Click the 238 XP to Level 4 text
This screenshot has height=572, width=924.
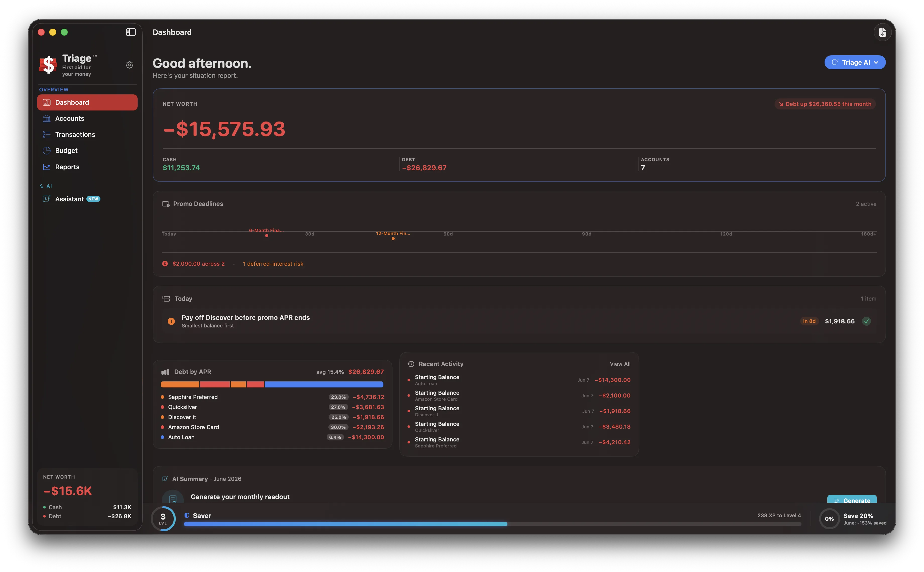(x=779, y=515)
